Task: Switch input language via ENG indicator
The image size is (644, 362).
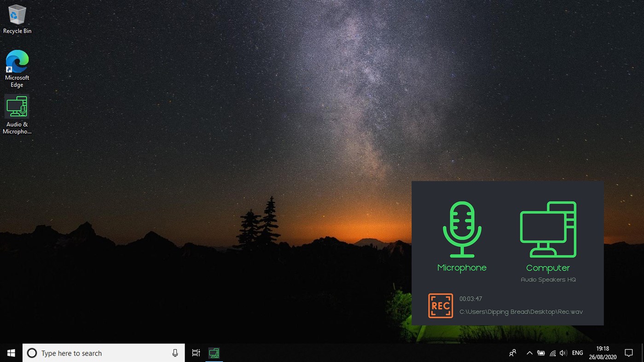Action: coord(577,353)
